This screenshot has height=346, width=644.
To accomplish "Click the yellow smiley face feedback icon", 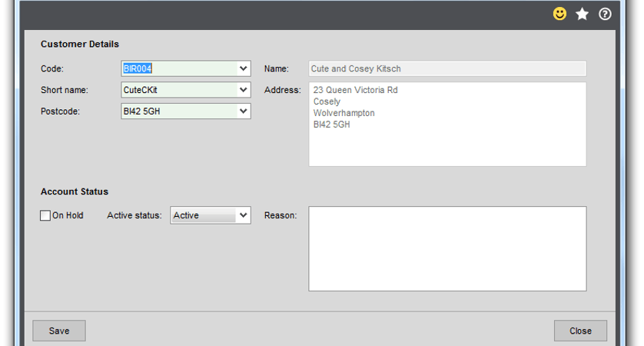I will [559, 14].
